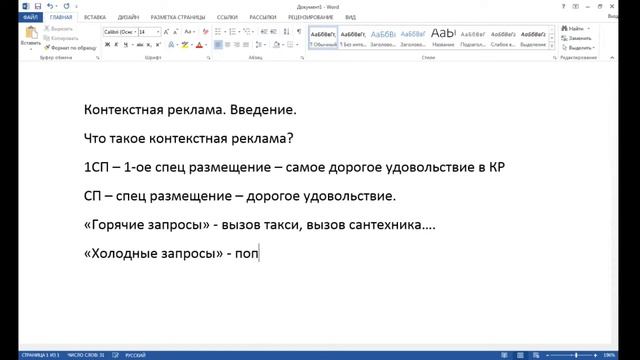Click the zoom in plus in the status bar
Viewport: 640px width, 360px height.
(596, 355)
